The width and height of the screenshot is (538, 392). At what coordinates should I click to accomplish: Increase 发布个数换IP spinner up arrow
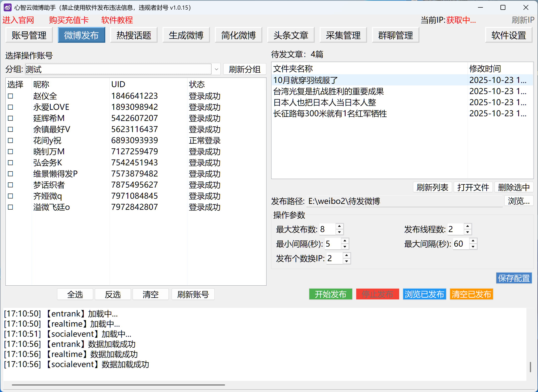[347, 255]
